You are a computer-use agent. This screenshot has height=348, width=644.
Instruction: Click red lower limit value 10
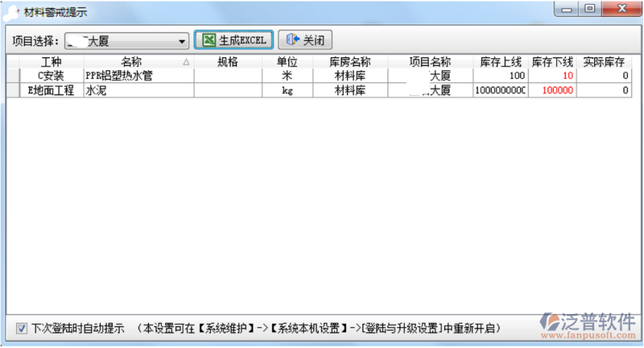[x=552, y=76]
